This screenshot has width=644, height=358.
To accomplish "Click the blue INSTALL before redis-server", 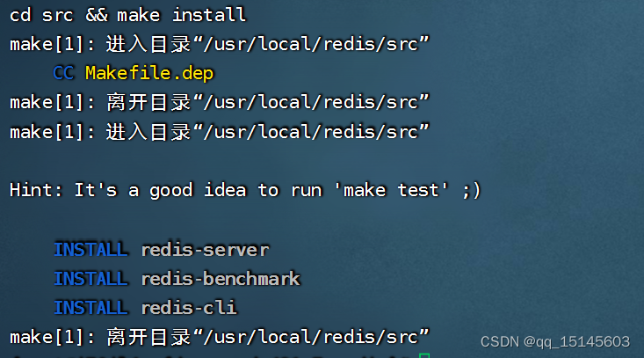I will (90, 250).
